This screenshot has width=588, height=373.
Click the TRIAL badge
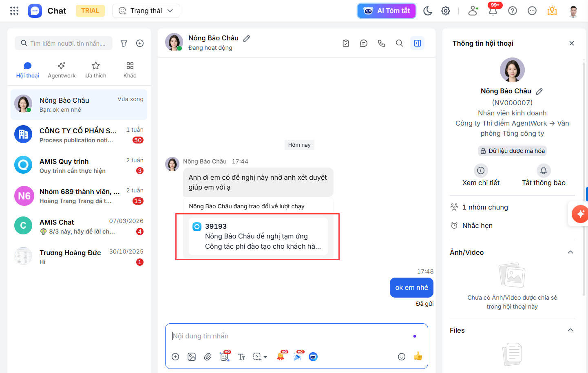coord(90,11)
